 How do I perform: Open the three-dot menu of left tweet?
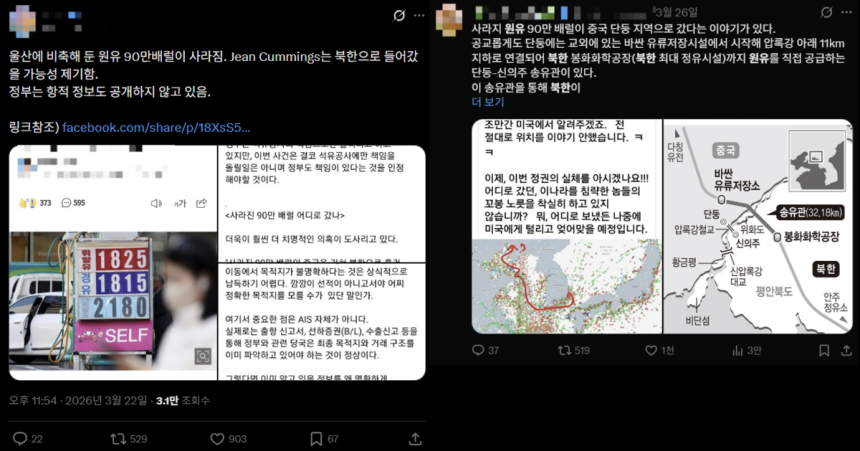(x=419, y=15)
